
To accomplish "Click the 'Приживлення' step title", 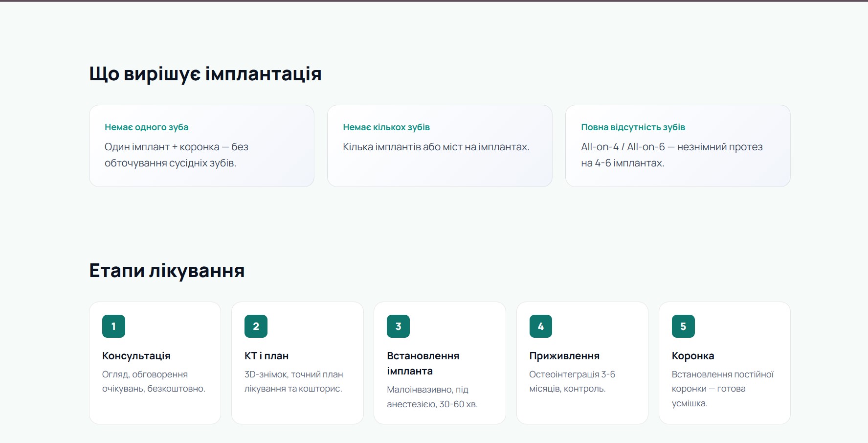I will 564,356.
